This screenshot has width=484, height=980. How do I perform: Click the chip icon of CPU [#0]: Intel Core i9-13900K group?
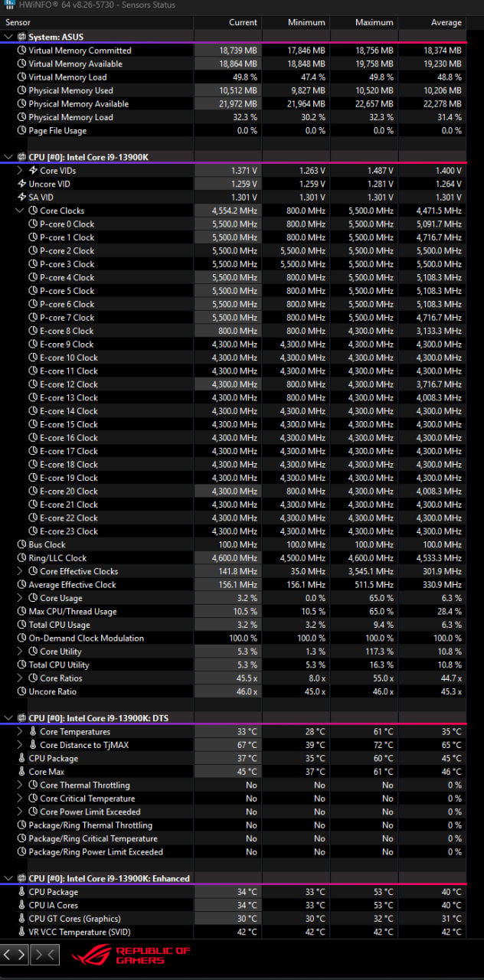(21, 157)
